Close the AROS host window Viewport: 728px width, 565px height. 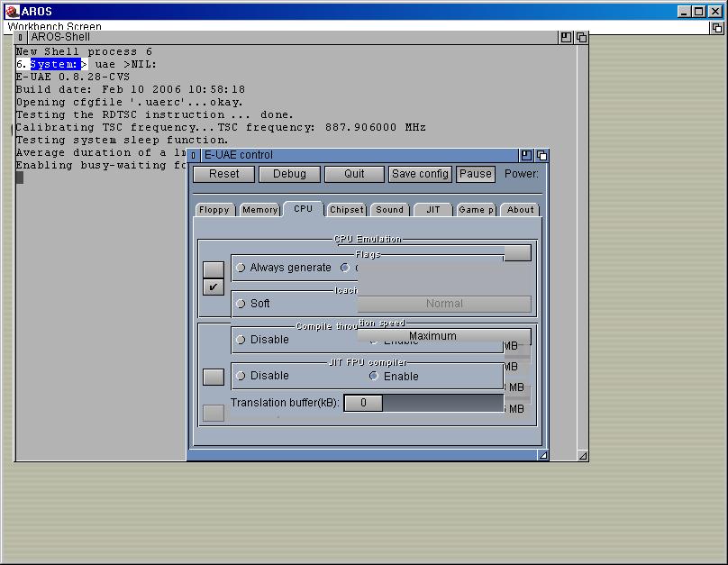715,11
